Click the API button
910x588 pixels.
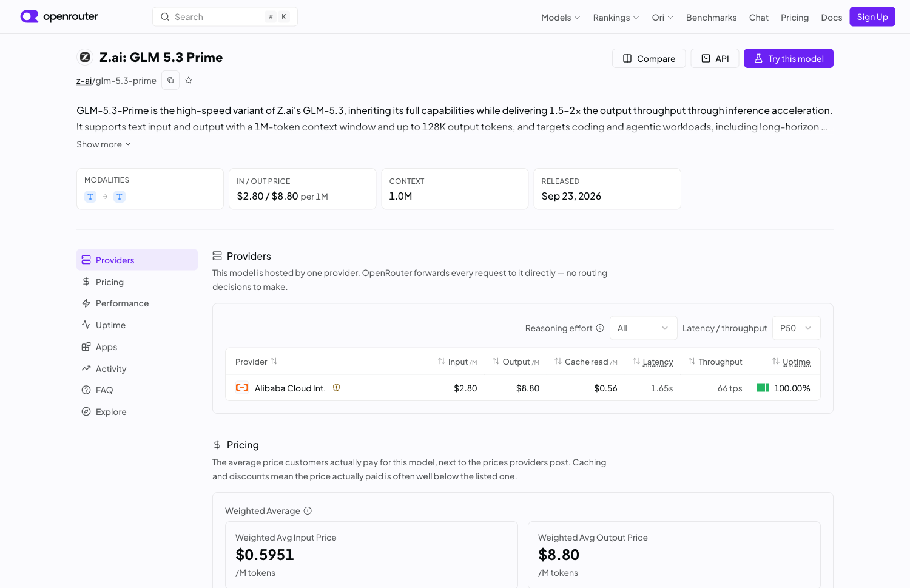(715, 58)
